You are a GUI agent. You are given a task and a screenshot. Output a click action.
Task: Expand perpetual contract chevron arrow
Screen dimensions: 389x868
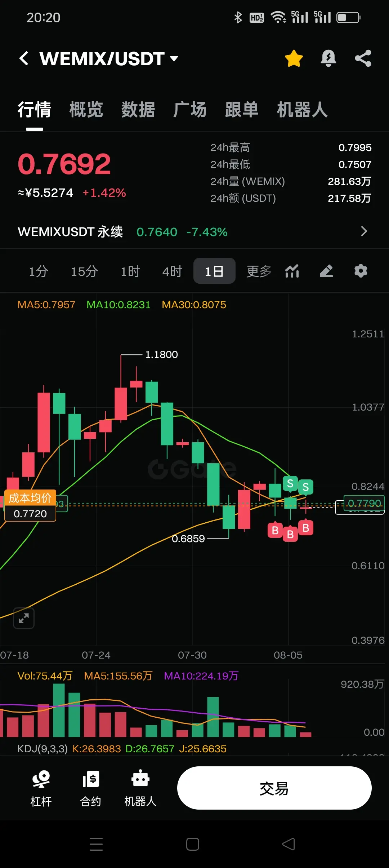tap(364, 231)
